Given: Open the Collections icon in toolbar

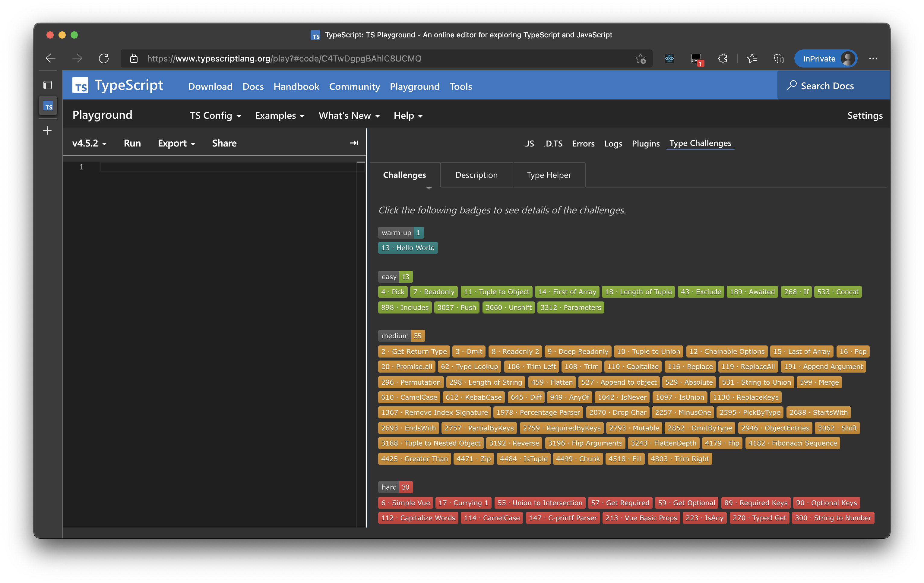Looking at the screenshot, I should tap(779, 59).
